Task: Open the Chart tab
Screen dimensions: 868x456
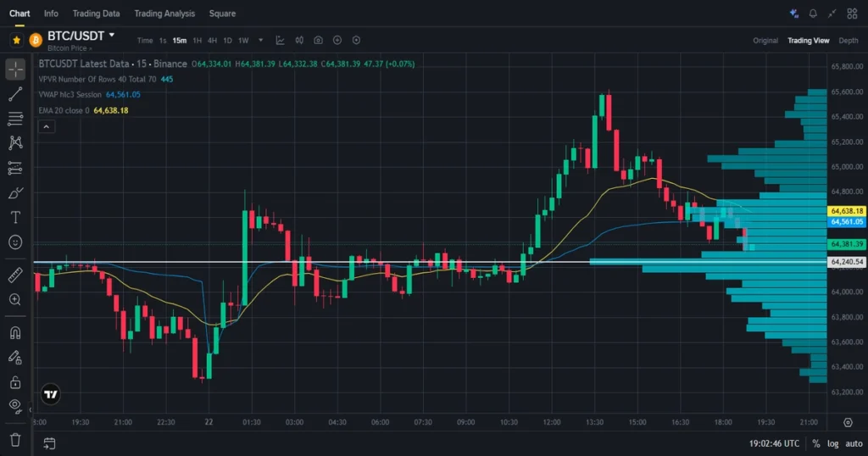Action: [19, 14]
